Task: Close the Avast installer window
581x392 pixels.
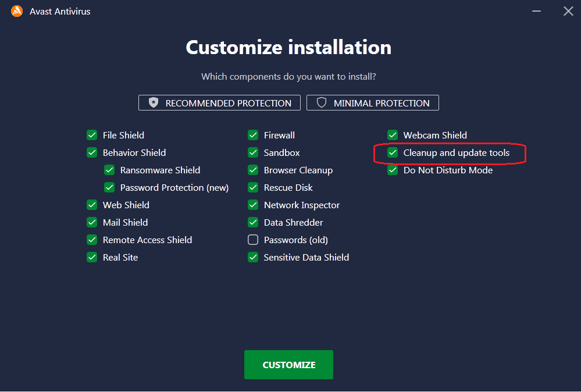Action: 568,11
